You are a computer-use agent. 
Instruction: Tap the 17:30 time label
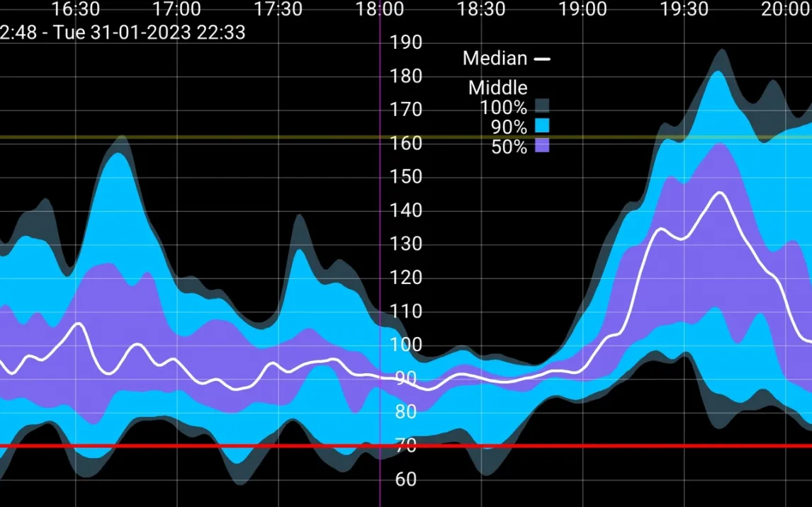pos(278,9)
